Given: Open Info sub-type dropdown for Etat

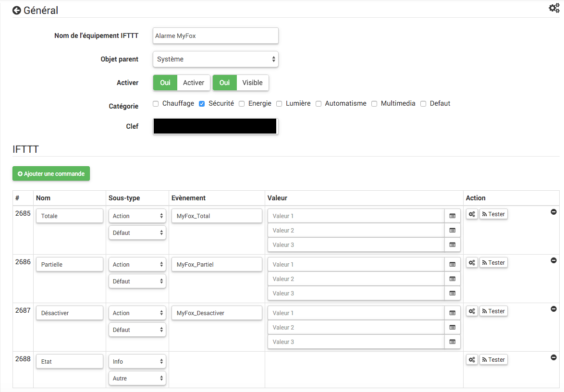Looking at the screenshot, I should (x=137, y=361).
